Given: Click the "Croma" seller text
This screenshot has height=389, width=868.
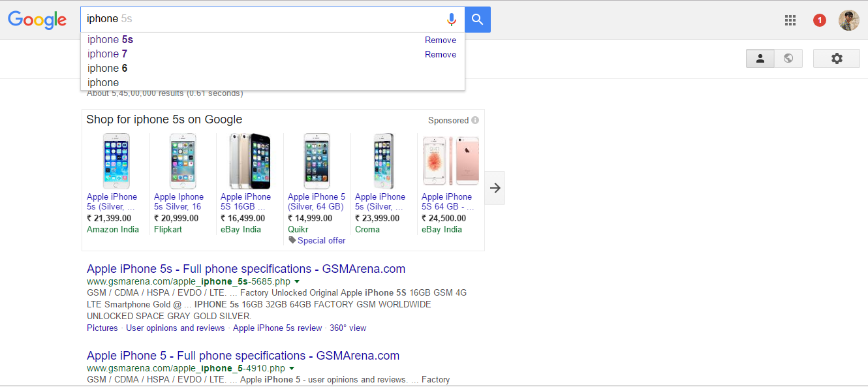Looking at the screenshot, I should coord(367,230).
